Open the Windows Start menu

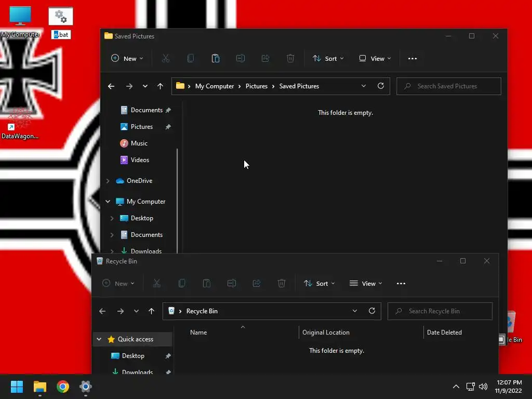17,387
